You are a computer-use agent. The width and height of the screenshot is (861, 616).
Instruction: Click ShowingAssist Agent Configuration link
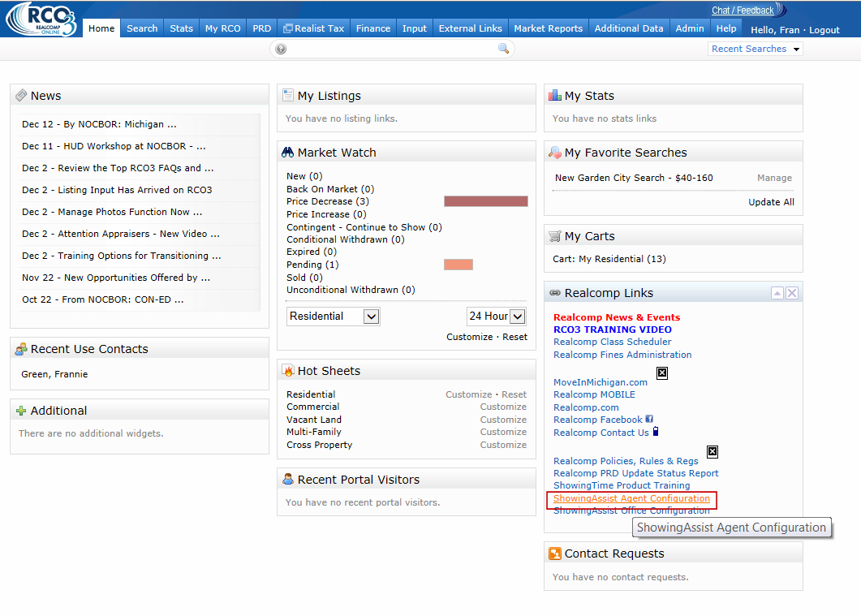coord(631,498)
